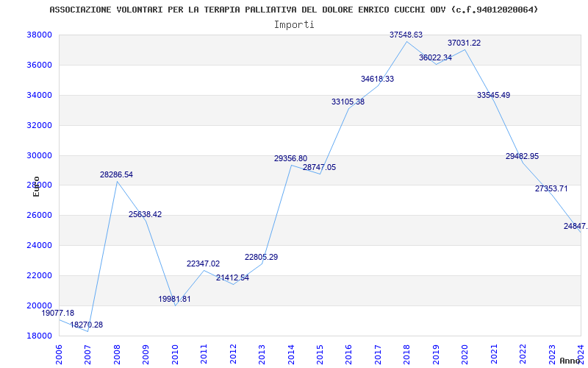Viewport: 588px width, 368px height.
Task: Click the chart title with c.f.94012020064
Action: (x=293, y=10)
